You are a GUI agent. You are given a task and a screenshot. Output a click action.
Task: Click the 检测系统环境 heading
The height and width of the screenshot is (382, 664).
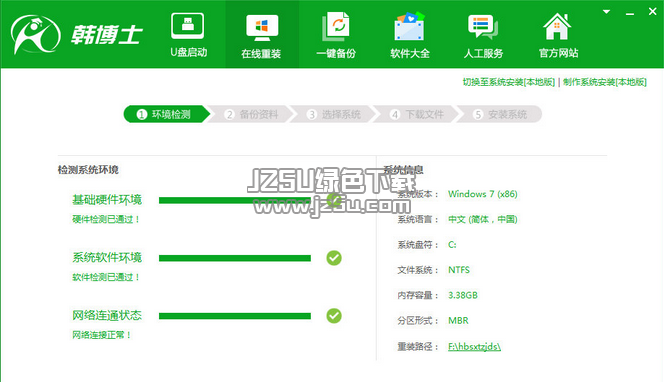click(x=88, y=170)
